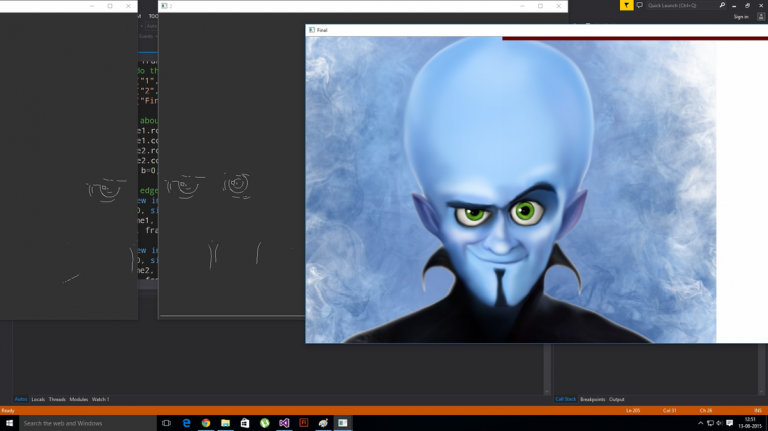Open Google Chrome from the taskbar
The image size is (768, 431).
click(206, 423)
